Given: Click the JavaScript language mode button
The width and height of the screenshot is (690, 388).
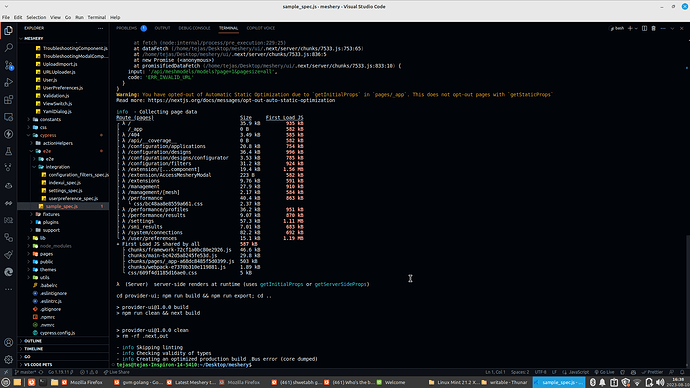Looking at the screenshot, I should 576,372.
